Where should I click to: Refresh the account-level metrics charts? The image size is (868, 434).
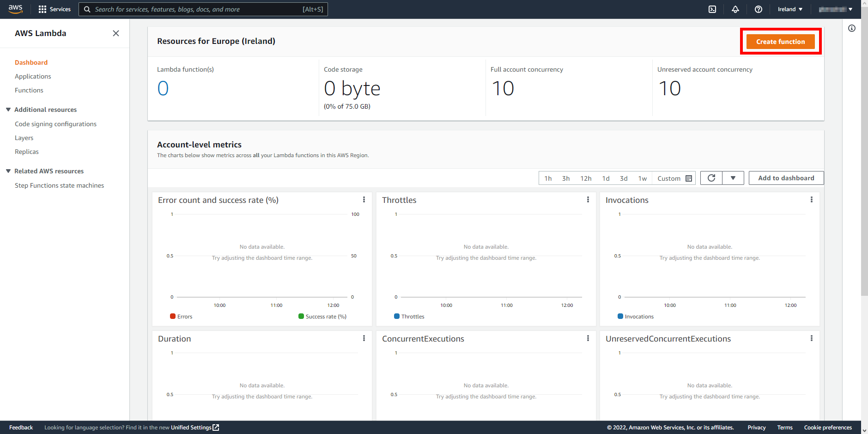click(711, 178)
